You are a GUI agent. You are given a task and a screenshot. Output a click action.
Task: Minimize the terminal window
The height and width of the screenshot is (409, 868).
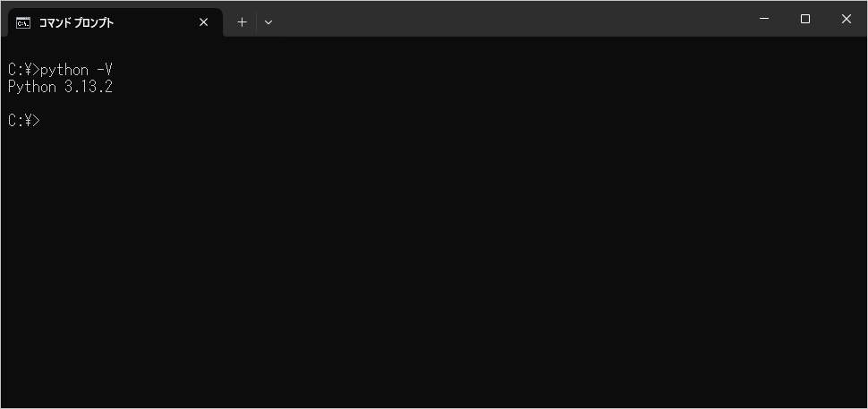tap(764, 19)
